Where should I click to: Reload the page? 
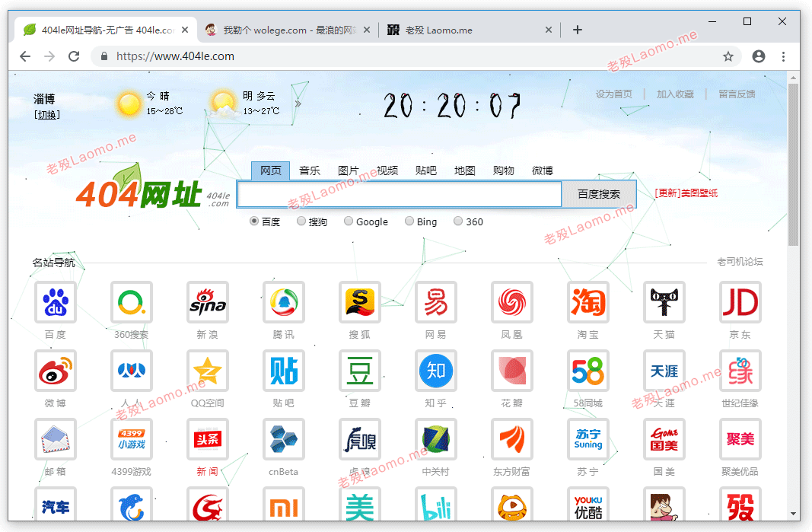tap(74, 56)
